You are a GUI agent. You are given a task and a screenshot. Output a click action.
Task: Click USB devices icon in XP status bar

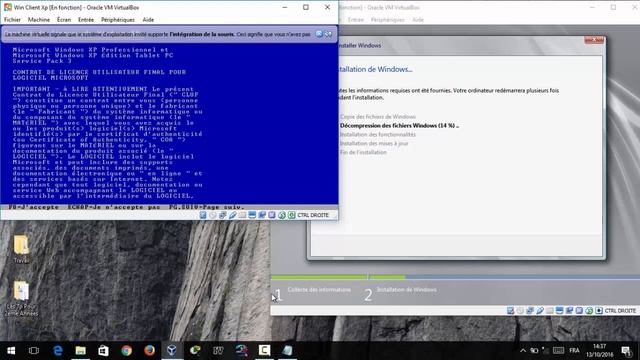click(x=233, y=215)
